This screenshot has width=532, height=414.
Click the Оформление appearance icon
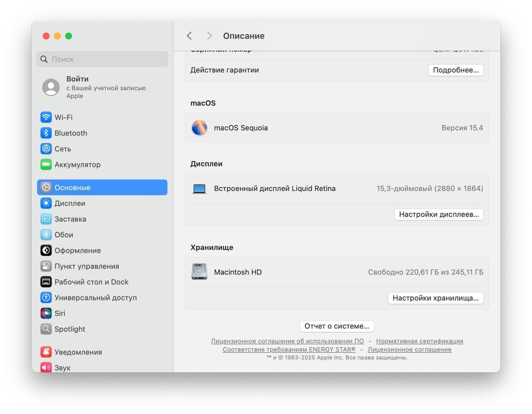tap(46, 251)
